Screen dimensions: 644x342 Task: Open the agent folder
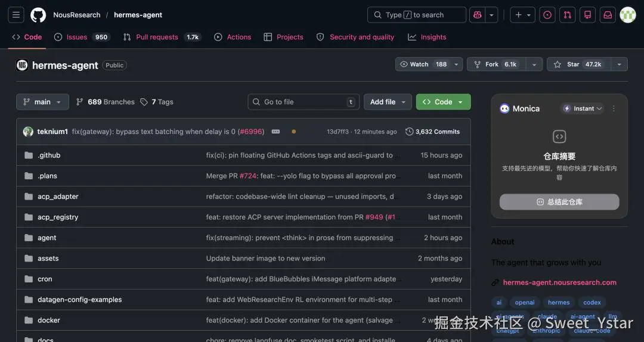click(x=47, y=238)
